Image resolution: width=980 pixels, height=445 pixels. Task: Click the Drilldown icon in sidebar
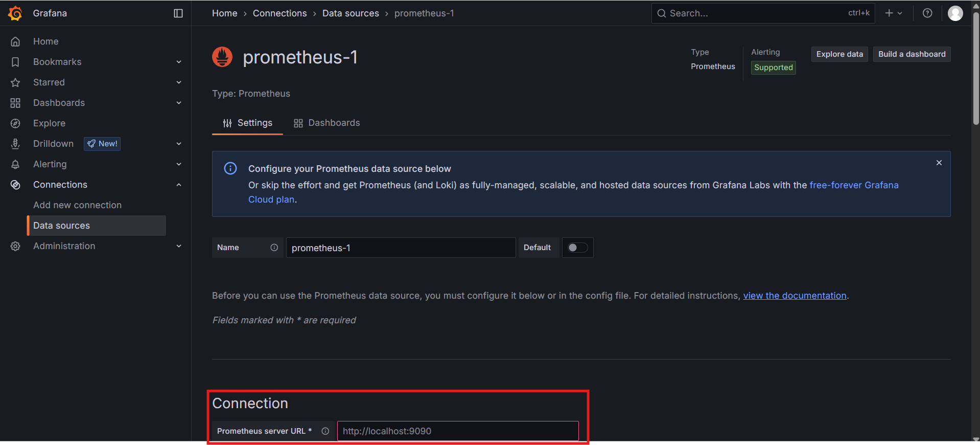15,144
